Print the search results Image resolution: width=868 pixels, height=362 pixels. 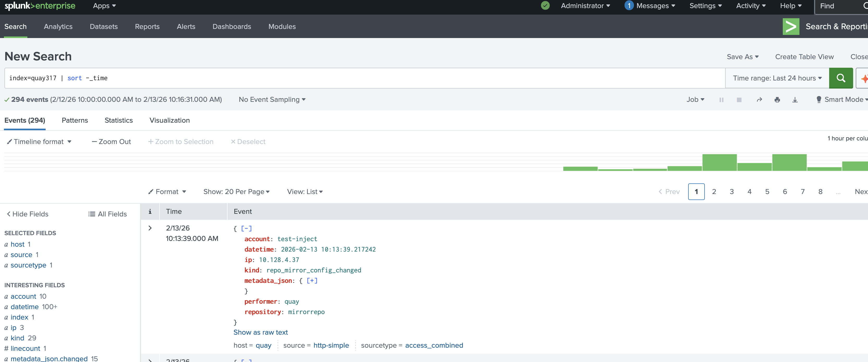777,100
